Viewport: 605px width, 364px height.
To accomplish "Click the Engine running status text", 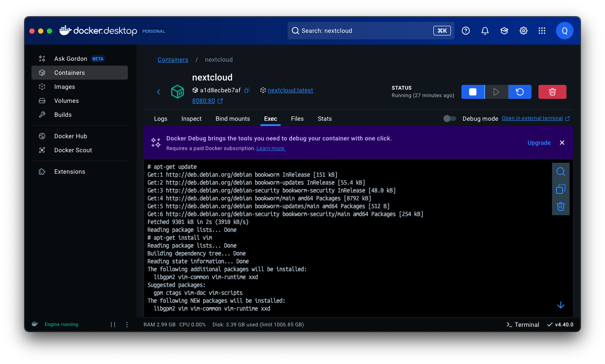I will click(61, 325).
